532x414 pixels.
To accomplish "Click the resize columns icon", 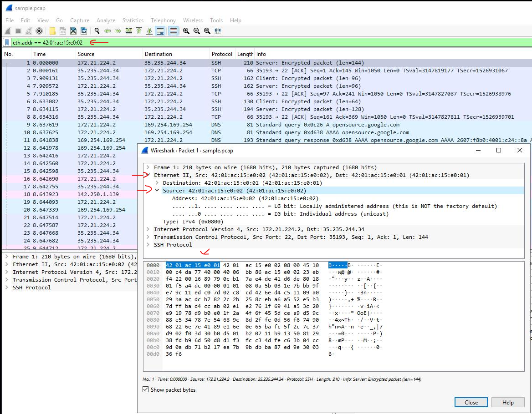I will [x=218, y=31].
